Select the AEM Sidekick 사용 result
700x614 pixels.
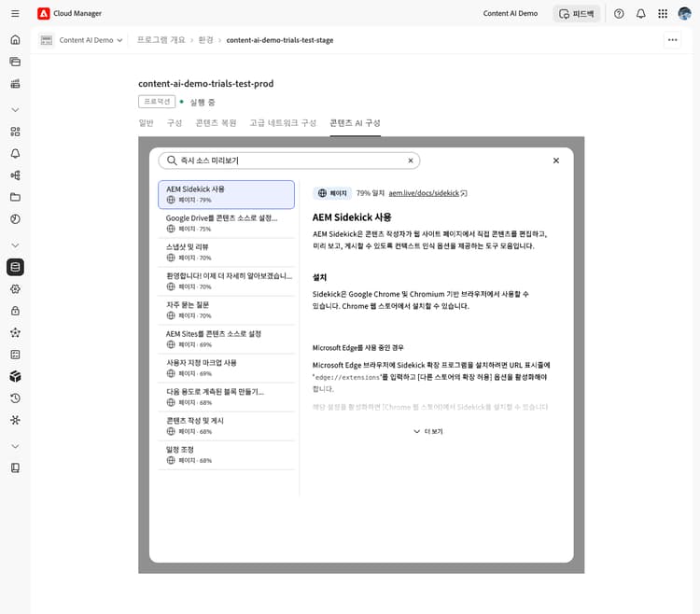pos(226,194)
